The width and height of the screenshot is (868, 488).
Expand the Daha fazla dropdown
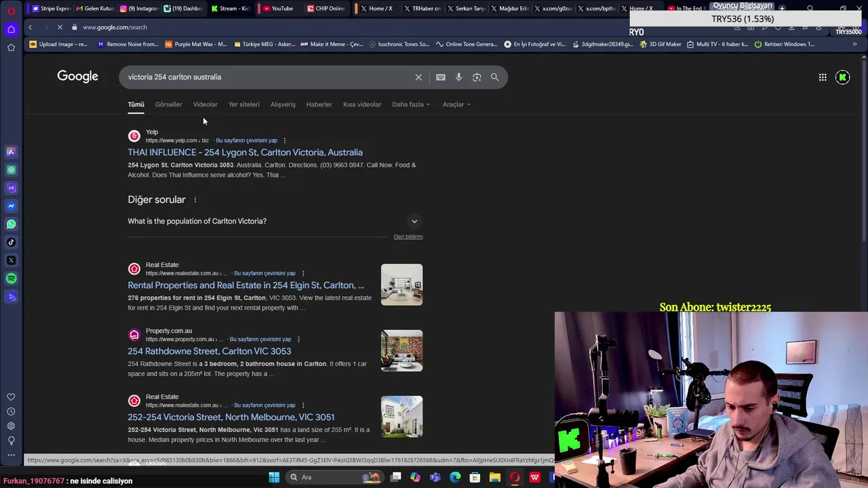[x=411, y=104]
